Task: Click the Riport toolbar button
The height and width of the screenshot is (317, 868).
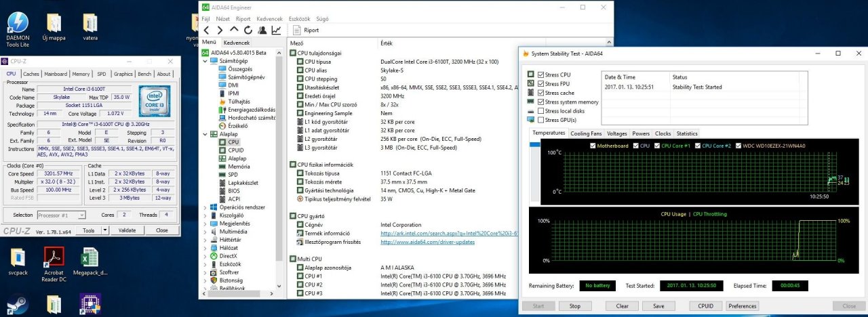Action: point(307,30)
